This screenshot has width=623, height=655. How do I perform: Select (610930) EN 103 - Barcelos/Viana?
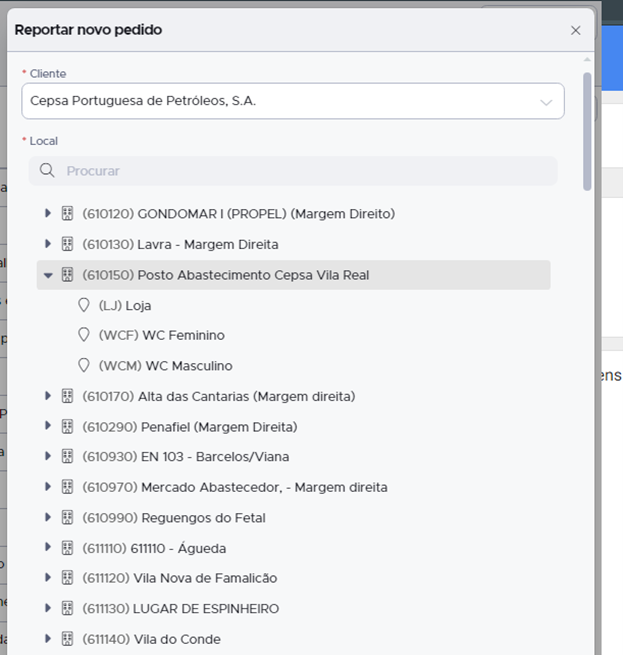click(x=186, y=457)
